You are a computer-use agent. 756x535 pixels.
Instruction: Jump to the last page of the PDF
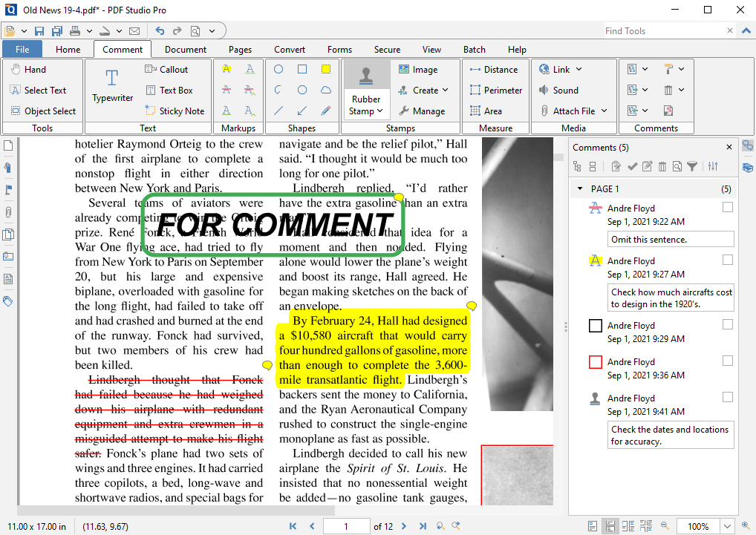tap(423, 526)
